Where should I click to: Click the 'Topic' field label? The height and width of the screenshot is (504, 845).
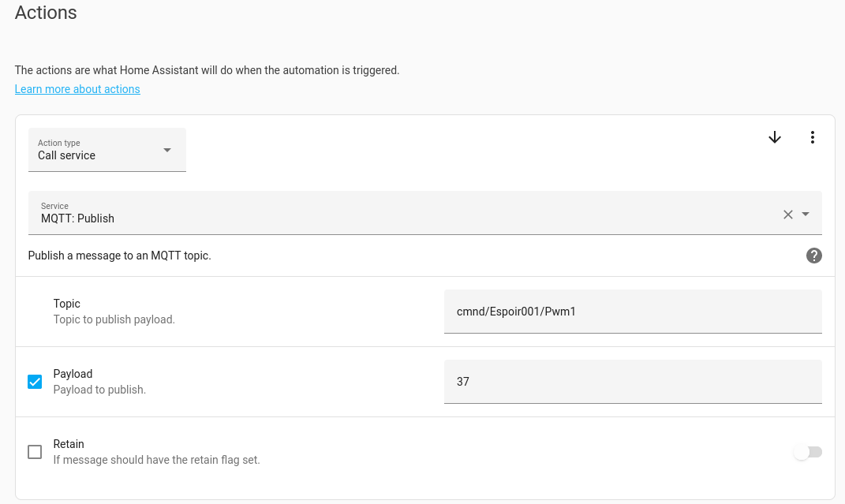pyautogui.click(x=67, y=304)
